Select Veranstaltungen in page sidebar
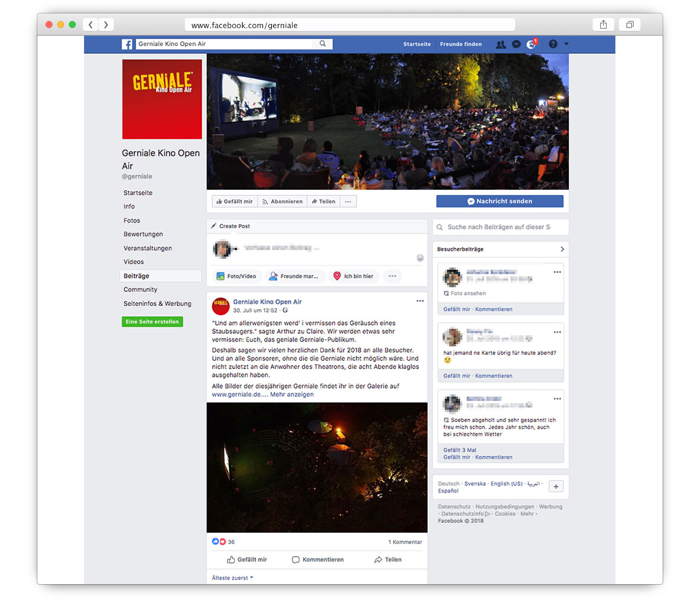Screen dimensions: 700x611 (x=148, y=249)
